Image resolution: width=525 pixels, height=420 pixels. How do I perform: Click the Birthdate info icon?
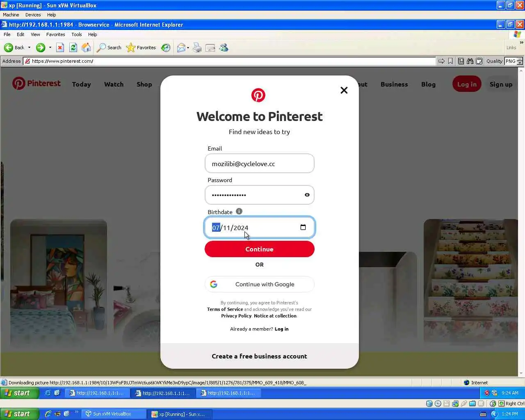click(x=239, y=211)
